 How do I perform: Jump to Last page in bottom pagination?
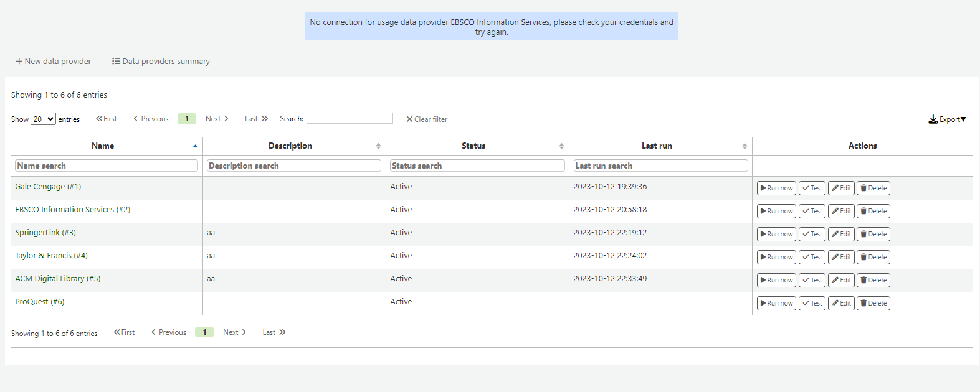pos(274,332)
